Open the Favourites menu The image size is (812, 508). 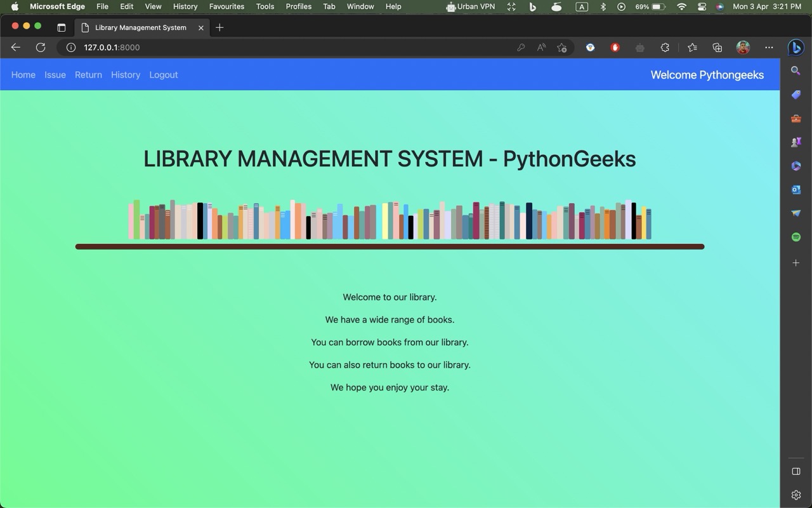coord(226,6)
